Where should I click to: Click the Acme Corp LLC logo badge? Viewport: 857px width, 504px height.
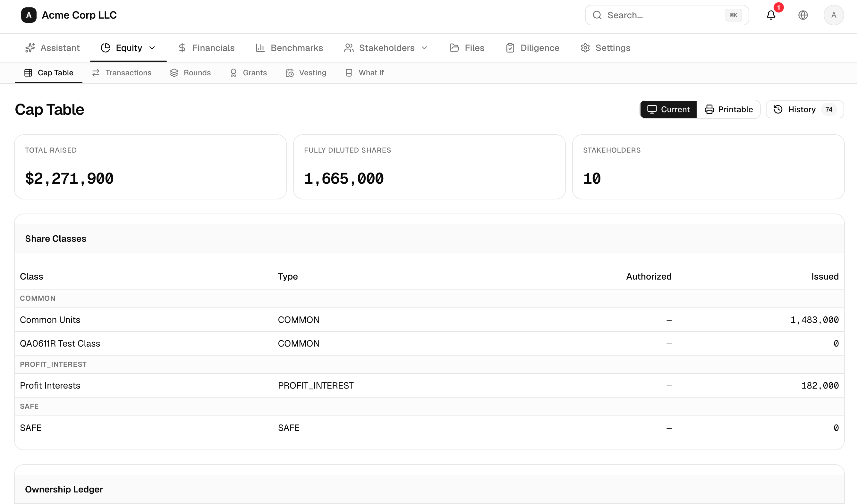(29, 15)
